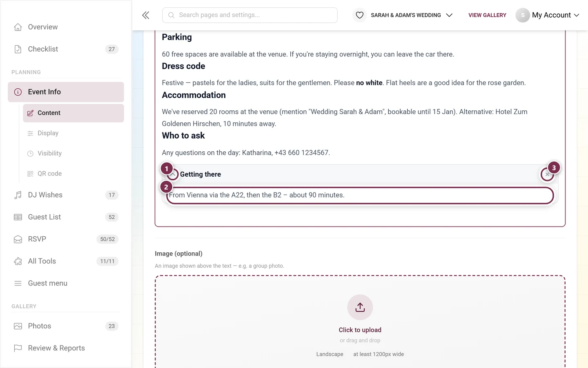Image resolution: width=588 pixels, height=368 pixels.
Task: Click the Overview home icon
Action: click(x=18, y=27)
